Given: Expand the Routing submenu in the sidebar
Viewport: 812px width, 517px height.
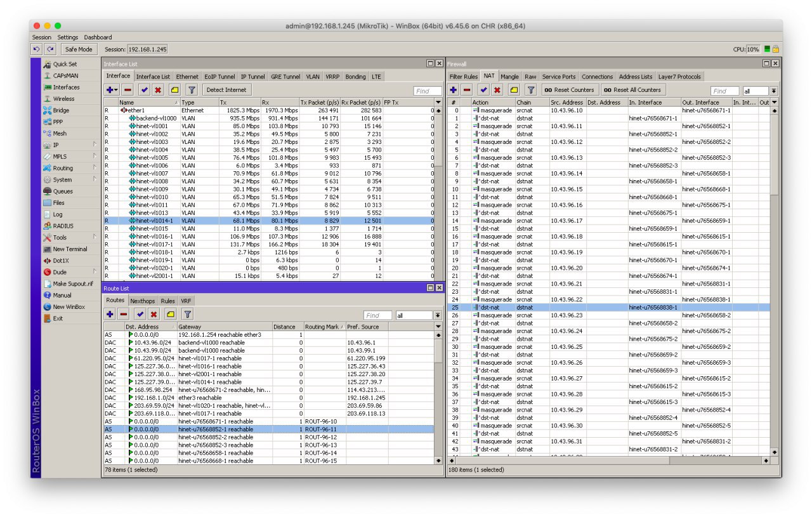Looking at the screenshot, I should [x=95, y=168].
